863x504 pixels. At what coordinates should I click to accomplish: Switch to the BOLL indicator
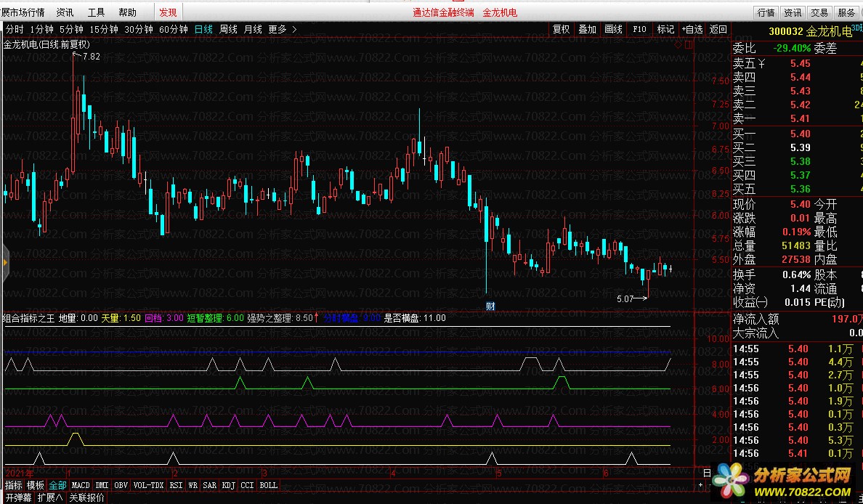coord(269,485)
